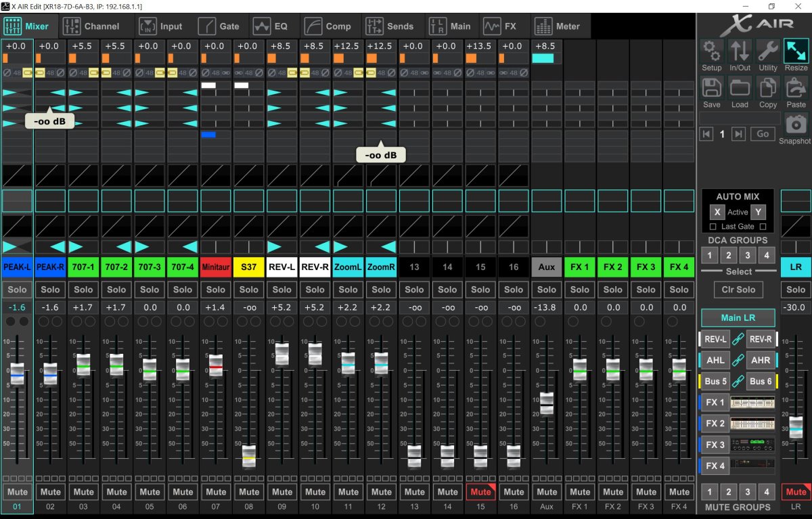Screen dimensions: 812x519
Task: Go to next snapshot with skip-forward arrow
Action: click(x=738, y=134)
